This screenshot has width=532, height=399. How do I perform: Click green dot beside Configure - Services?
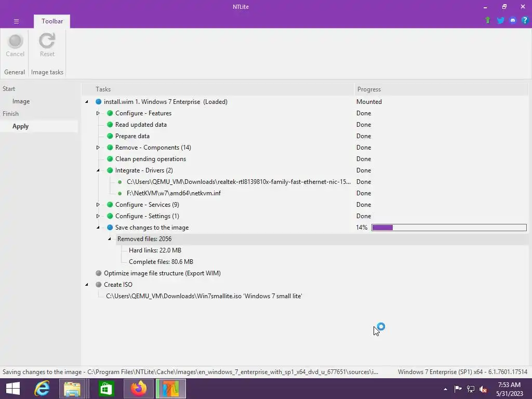click(x=110, y=205)
